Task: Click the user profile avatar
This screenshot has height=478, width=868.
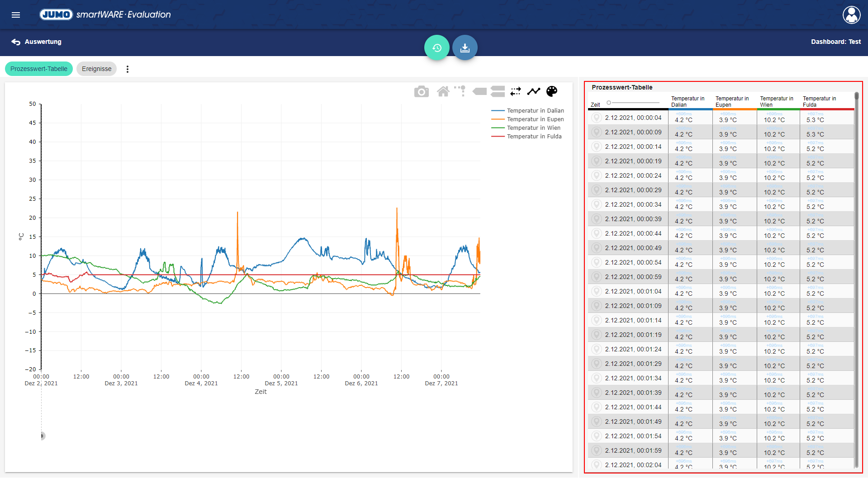Action: coord(851,15)
